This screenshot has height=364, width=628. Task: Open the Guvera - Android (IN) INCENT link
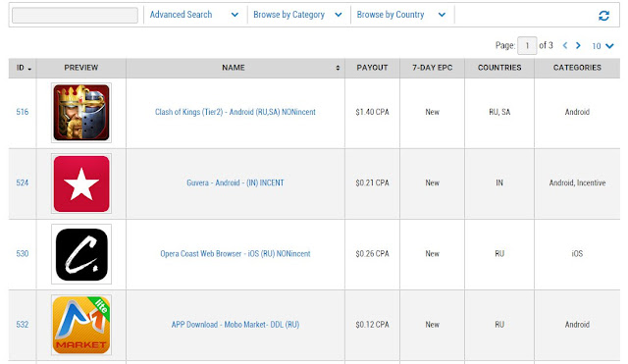point(235,183)
